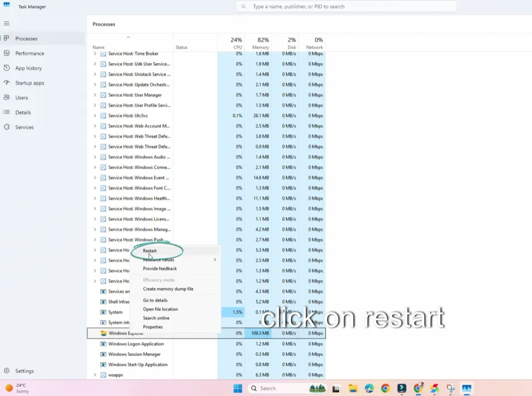Expand Service Host: Windows Event
Screen dimensions: 532x396
(x=95, y=178)
